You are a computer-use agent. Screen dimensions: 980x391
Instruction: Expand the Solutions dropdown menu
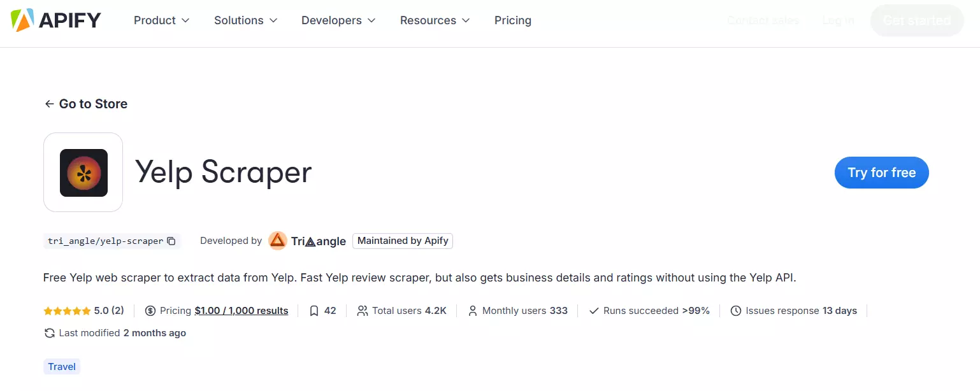[x=245, y=20]
